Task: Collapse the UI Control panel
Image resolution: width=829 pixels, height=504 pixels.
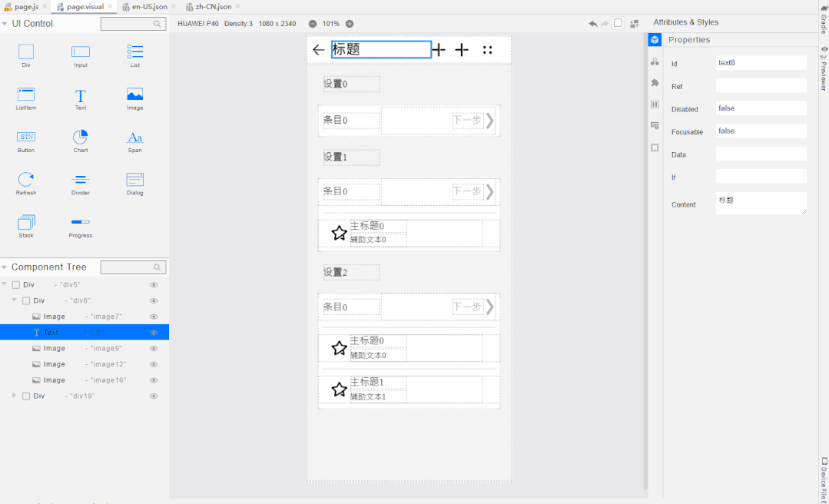Action: pyautogui.click(x=5, y=24)
